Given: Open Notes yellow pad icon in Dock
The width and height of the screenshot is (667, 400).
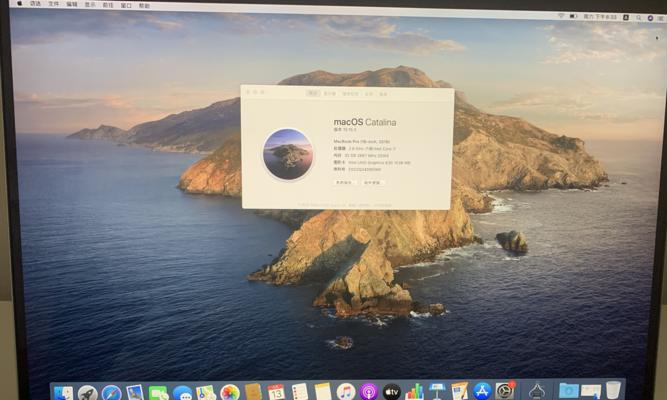Looking at the screenshot, I should (x=323, y=391).
